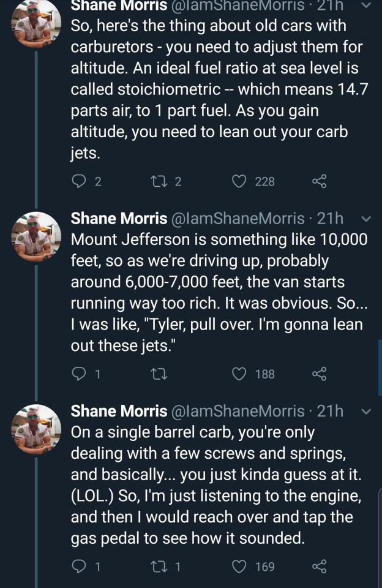Retweet the single barrel carb tweet
Image resolution: width=382 pixels, height=588 pixels.
(x=159, y=567)
